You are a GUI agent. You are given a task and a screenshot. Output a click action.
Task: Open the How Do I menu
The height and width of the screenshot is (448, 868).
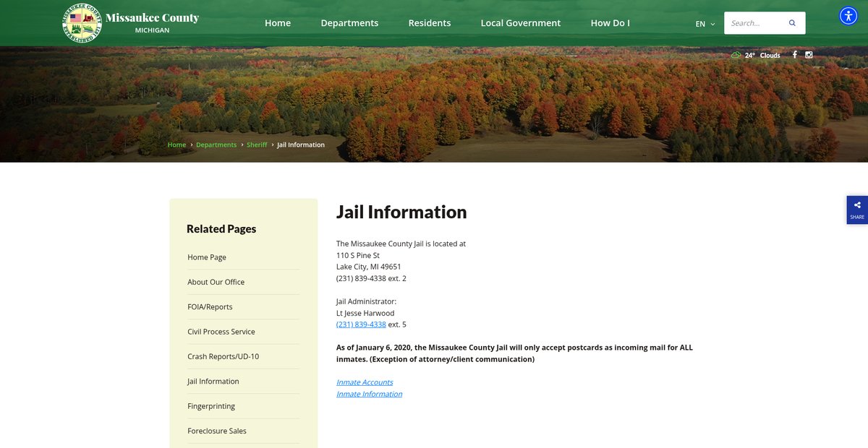coord(610,23)
